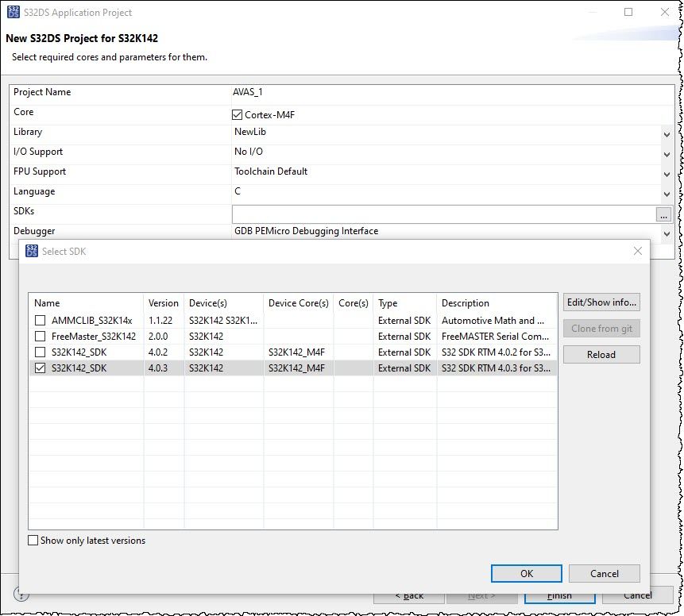Open the Debugger dropdown arrow
This screenshot has width=684, height=616.
click(667, 234)
